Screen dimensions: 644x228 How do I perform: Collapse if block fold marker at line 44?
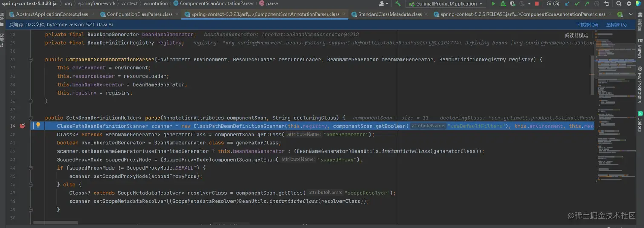coord(31,168)
